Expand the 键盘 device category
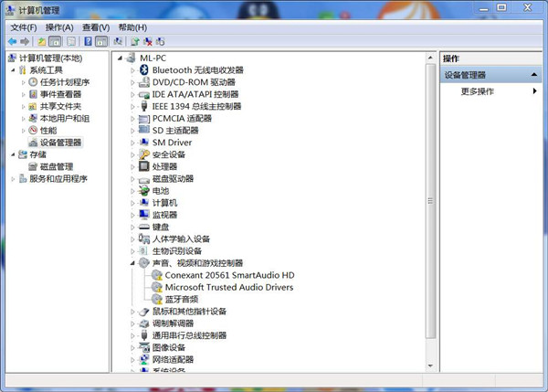The height and width of the screenshot is (392, 548). [132, 227]
